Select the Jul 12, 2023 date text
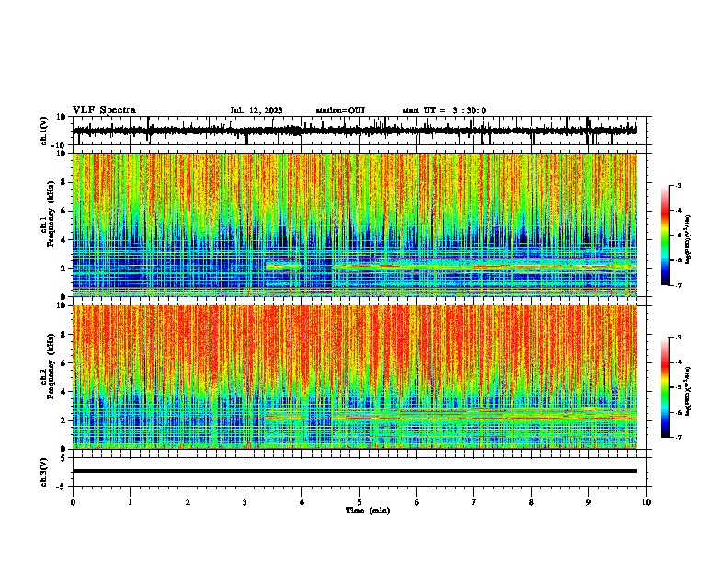 [x=256, y=110]
